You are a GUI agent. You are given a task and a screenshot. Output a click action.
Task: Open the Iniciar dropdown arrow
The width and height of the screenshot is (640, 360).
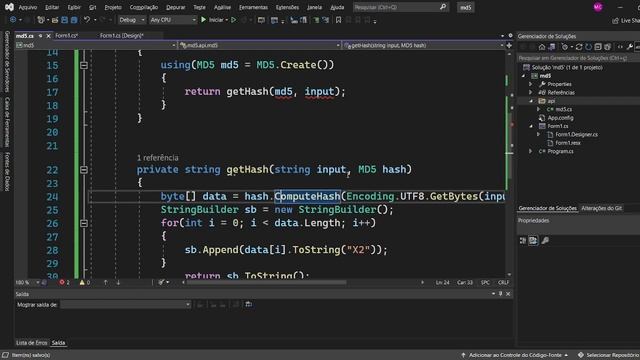pos(227,20)
